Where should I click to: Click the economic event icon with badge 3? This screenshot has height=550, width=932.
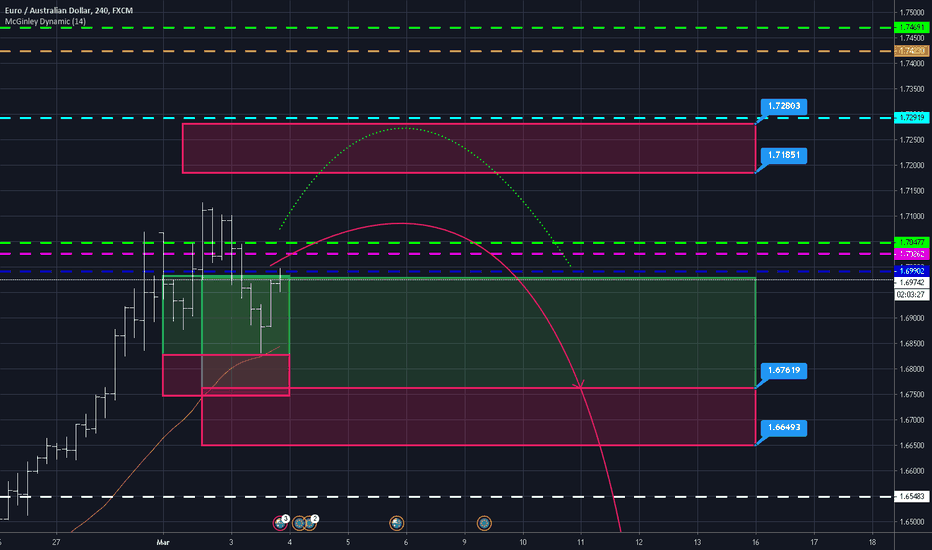click(x=280, y=522)
